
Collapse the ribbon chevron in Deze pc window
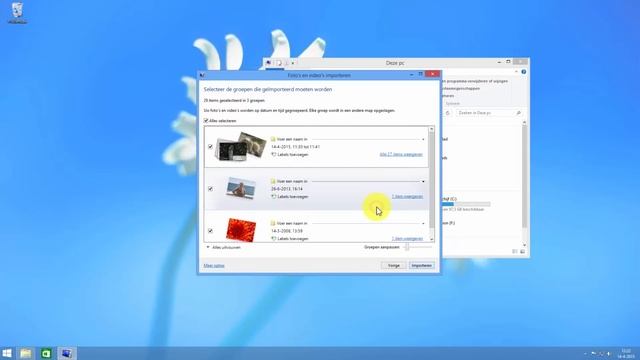[516, 72]
